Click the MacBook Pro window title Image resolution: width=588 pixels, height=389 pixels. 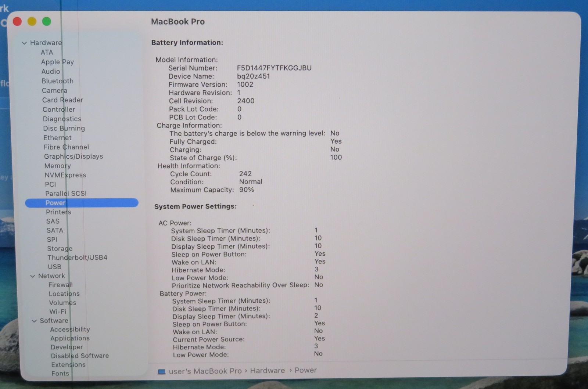(178, 22)
